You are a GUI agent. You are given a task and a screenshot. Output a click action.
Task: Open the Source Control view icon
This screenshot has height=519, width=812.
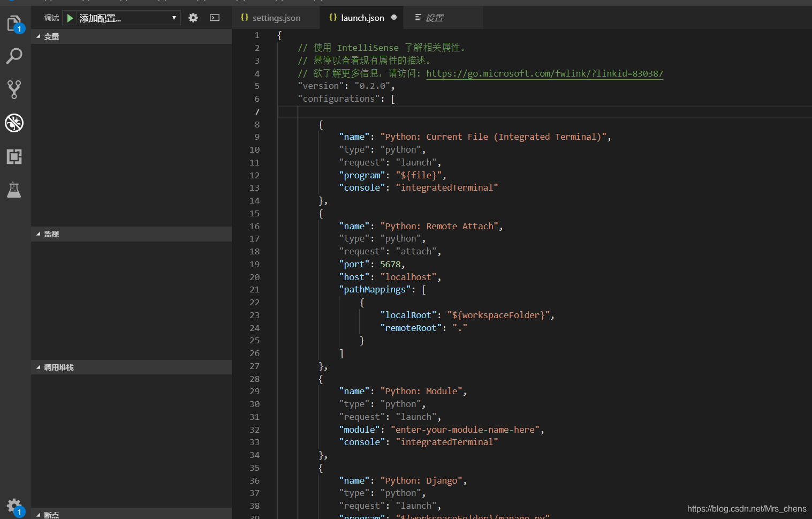tap(14, 89)
